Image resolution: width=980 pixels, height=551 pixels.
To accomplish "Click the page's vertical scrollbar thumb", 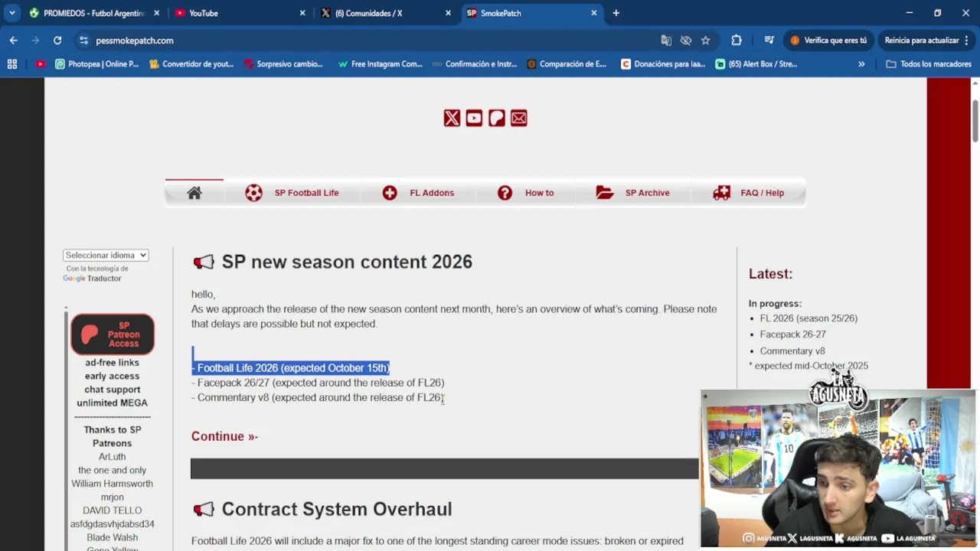I will coord(975,120).
